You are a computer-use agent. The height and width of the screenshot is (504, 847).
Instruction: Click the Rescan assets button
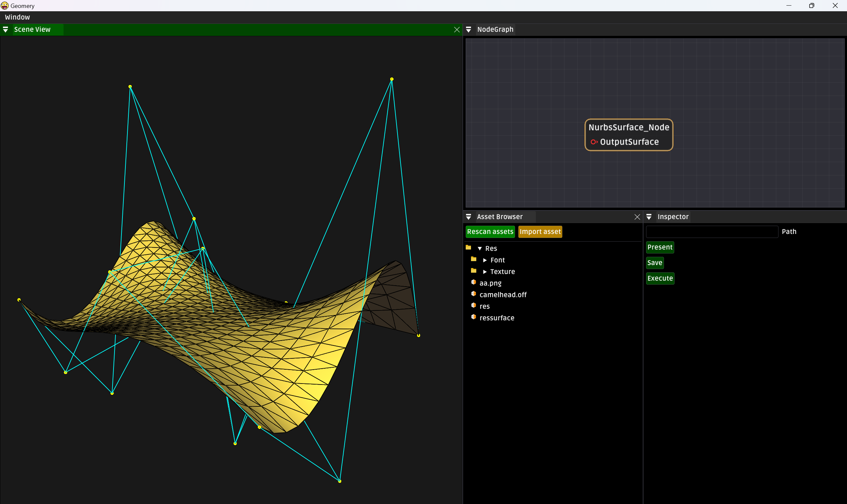490,232
